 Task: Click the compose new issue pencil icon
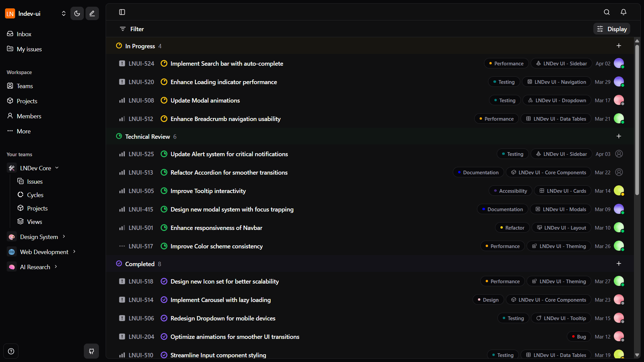click(x=92, y=13)
